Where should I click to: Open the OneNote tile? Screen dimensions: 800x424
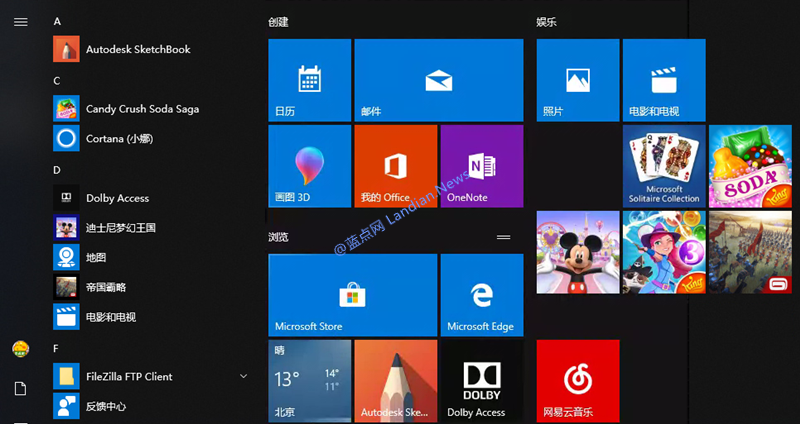tap(482, 166)
